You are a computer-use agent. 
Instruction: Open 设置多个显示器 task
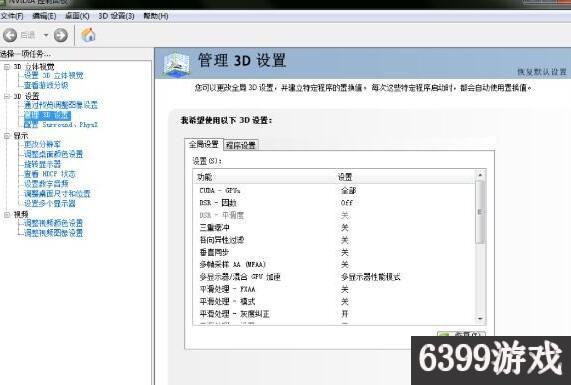pos(50,204)
